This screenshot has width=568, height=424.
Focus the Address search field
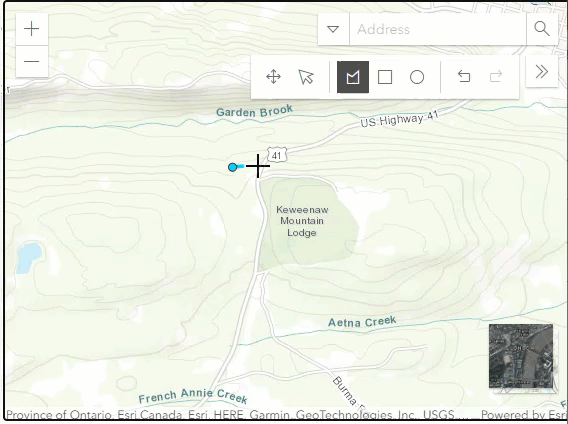[x=438, y=29]
